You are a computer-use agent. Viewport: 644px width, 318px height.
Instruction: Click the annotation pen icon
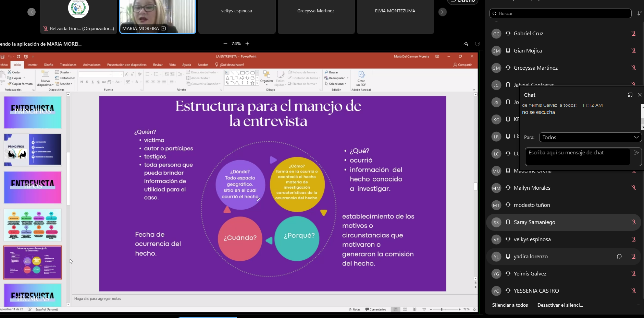pyautogui.click(x=466, y=44)
